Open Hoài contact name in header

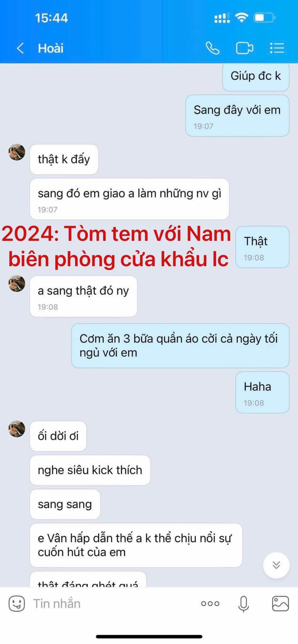point(51,48)
